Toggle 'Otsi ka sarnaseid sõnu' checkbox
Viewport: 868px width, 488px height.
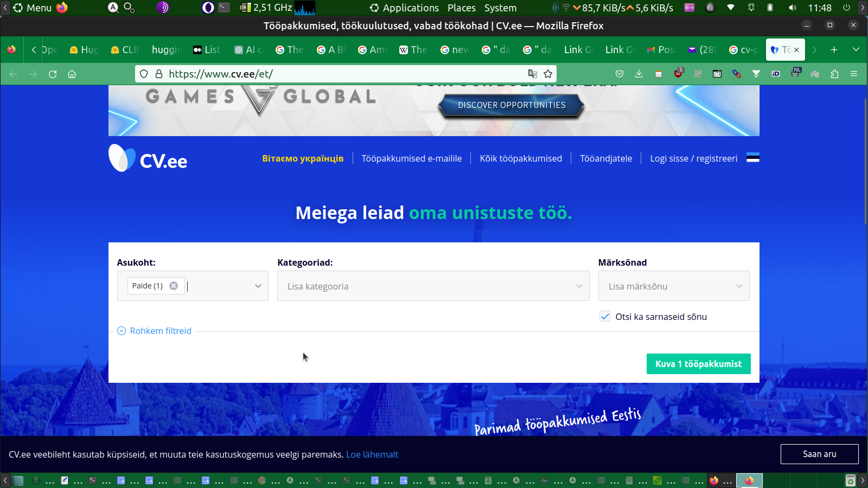[x=605, y=317]
